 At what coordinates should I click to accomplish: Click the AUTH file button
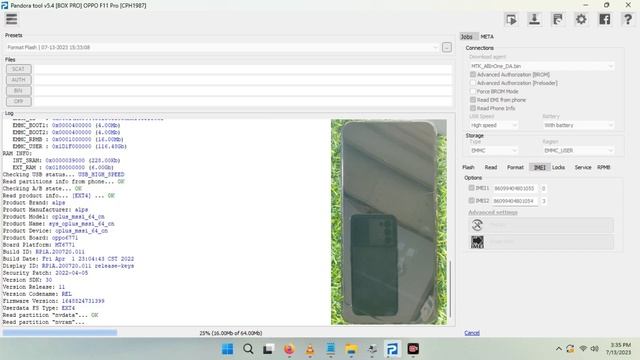(19, 80)
